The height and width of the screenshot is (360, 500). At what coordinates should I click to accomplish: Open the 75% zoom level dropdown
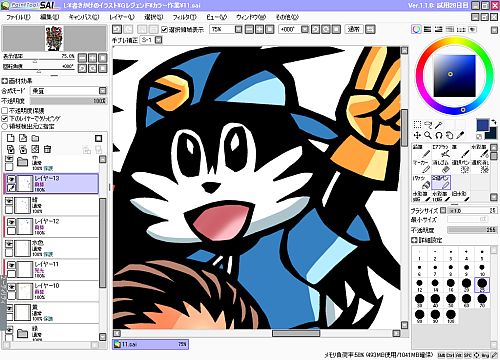(238, 29)
